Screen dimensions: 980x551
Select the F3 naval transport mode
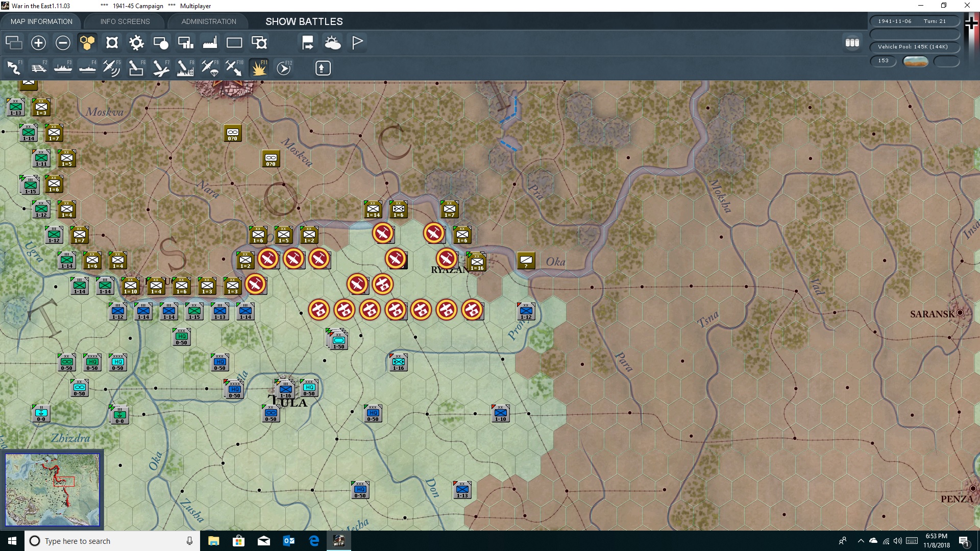pyautogui.click(x=63, y=68)
